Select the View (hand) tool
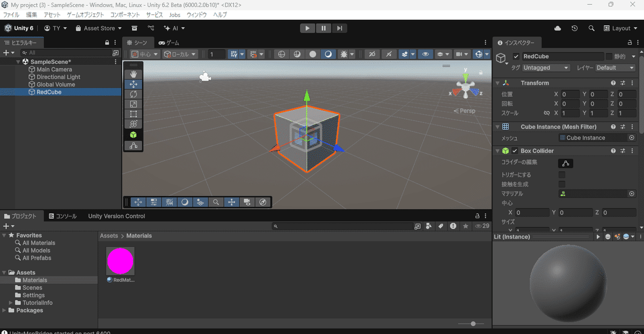The image size is (644, 334). coord(133,73)
